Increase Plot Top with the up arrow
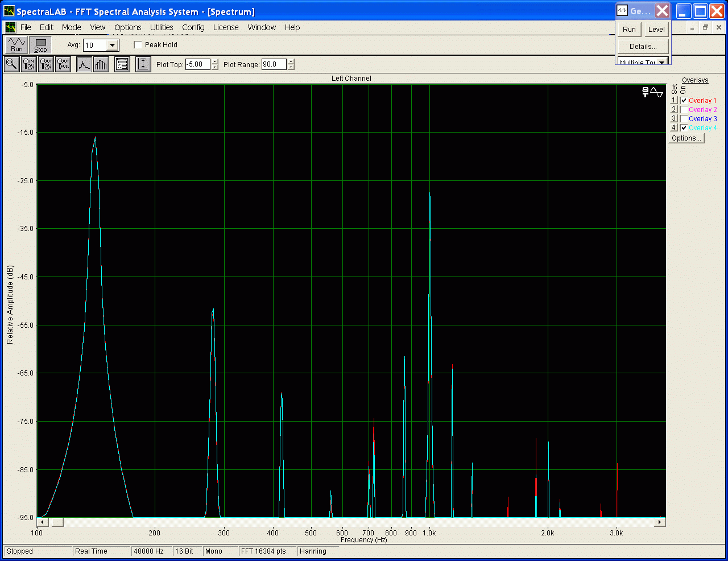The width and height of the screenshot is (728, 561). click(x=214, y=61)
